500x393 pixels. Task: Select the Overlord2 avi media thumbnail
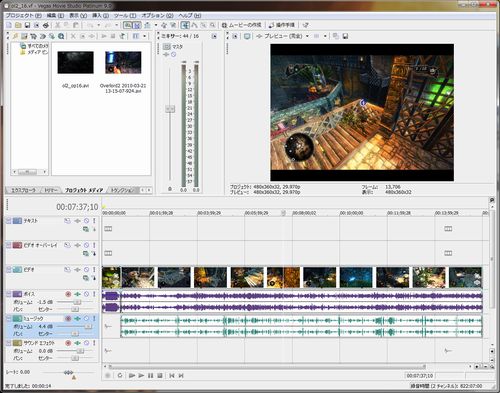[x=123, y=63]
